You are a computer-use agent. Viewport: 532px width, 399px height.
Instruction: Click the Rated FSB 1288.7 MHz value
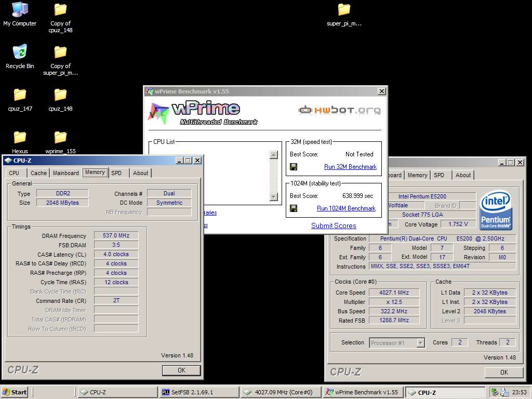(394, 320)
